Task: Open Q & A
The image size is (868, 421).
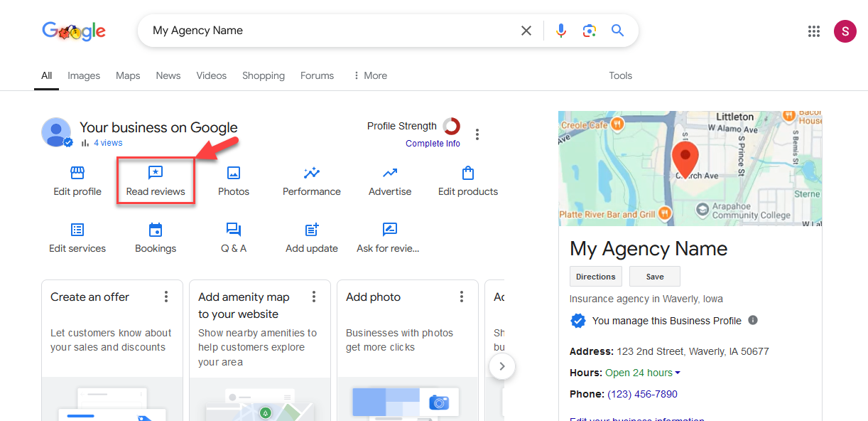Action: click(234, 238)
